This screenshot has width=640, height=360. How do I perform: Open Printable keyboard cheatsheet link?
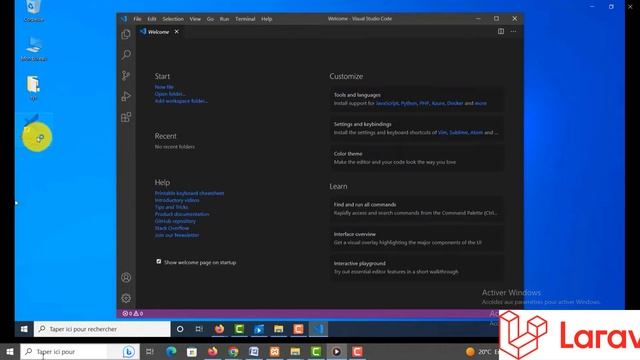coord(189,193)
